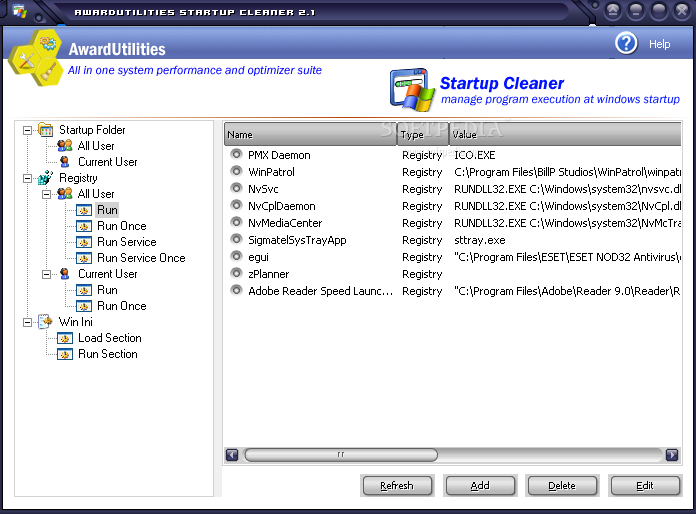Select the zPlanner name text
Image resolution: width=696 pixels, height=514 pixels.
[269, 274]
